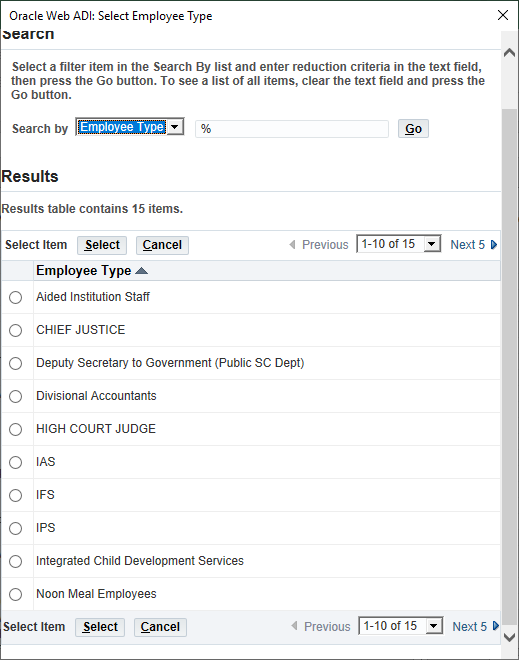Click the Employee Type sort arrow
The width and height of the screenshot is (519, 660).
coord(141,271)
